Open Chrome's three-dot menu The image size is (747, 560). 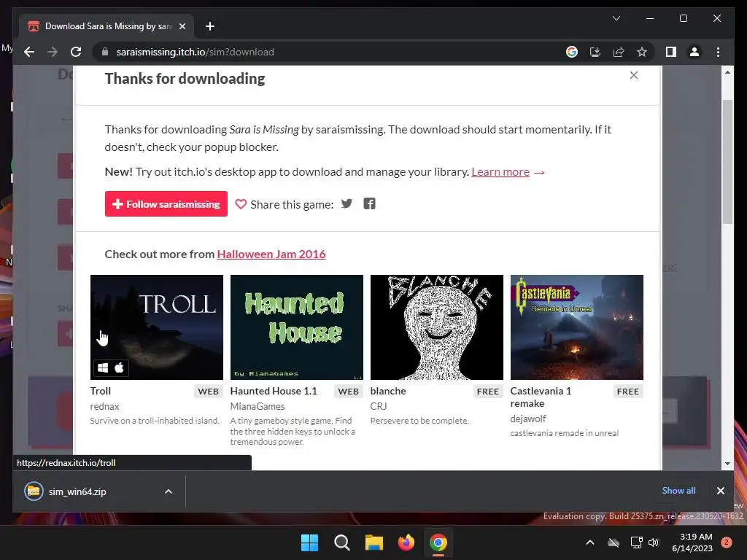pyautogui.click(x=718, y=52)
